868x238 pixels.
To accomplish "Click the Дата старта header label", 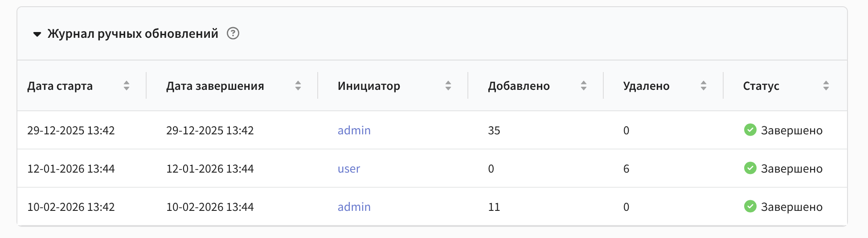I will pos(60,86).
